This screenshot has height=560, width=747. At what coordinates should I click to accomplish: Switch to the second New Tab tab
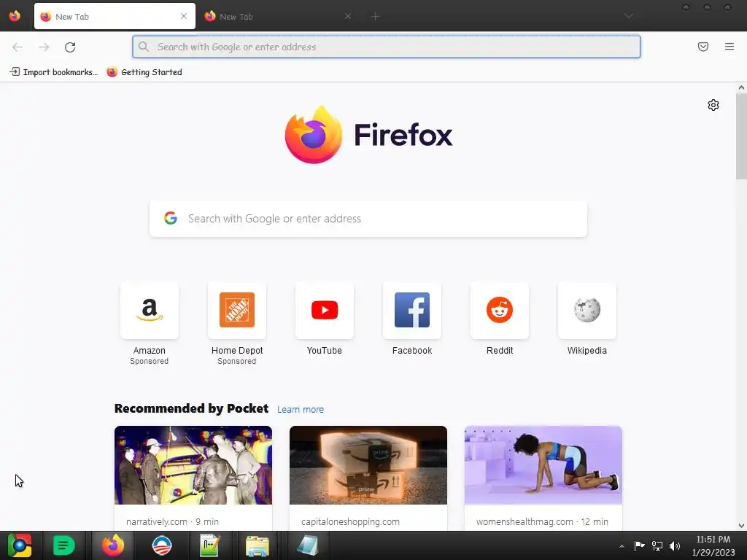tap(279, 16)
